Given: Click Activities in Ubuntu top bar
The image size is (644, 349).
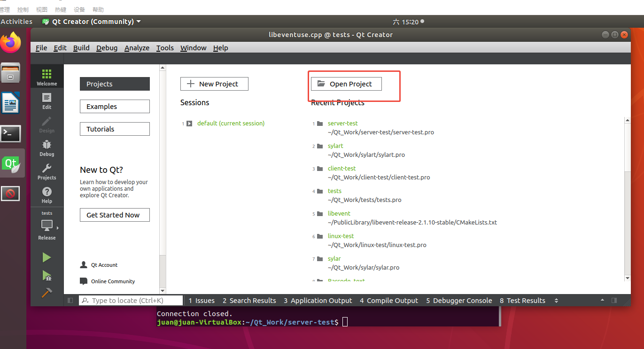Looking at the screenshot, I should click(x=16, y=22).
